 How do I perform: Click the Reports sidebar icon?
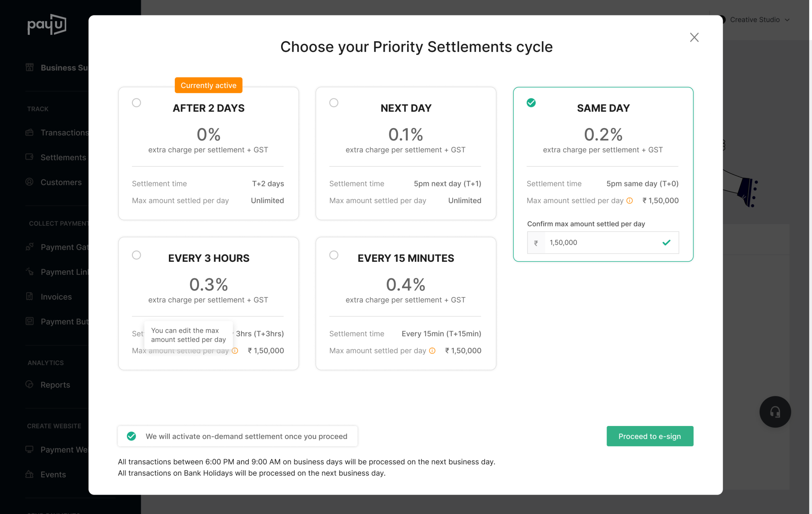pyautogui.click(x=30, y=384)
